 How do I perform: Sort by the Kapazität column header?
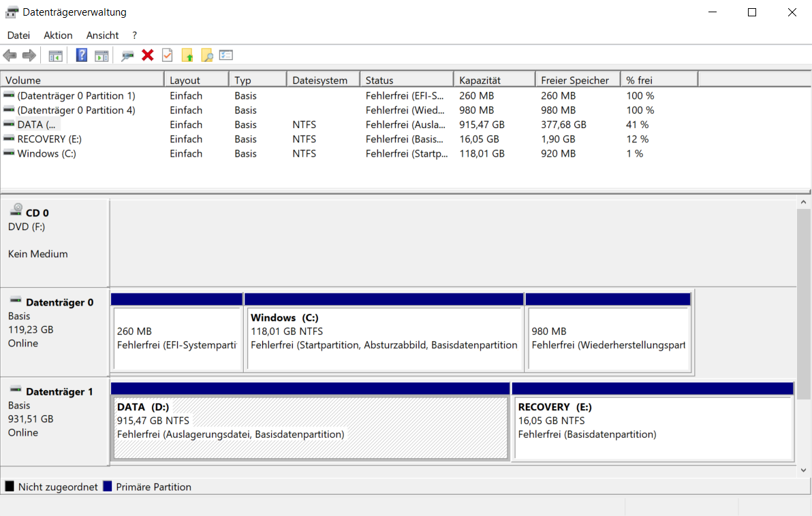tap(494, 80)
